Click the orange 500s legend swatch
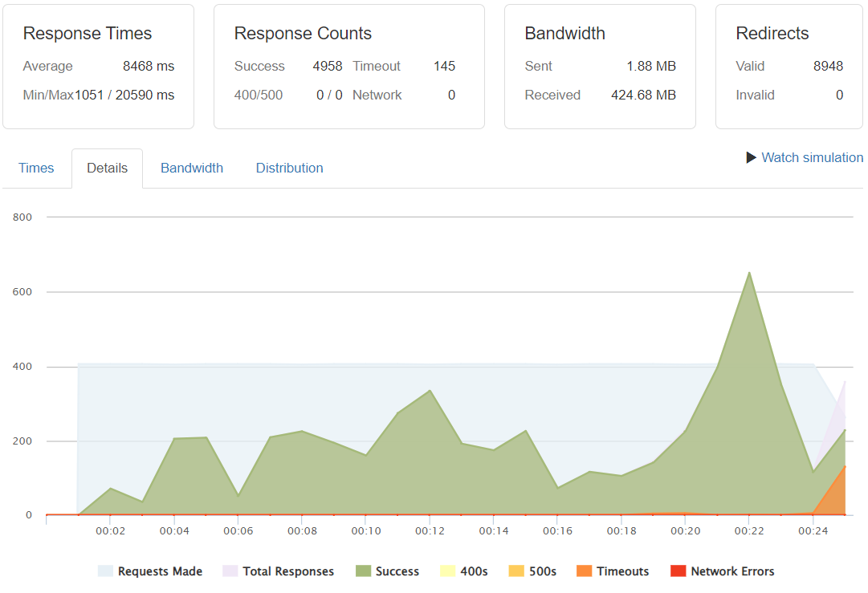Image resolution: width=868 pixels, height=593 pixels. point(516,571)
